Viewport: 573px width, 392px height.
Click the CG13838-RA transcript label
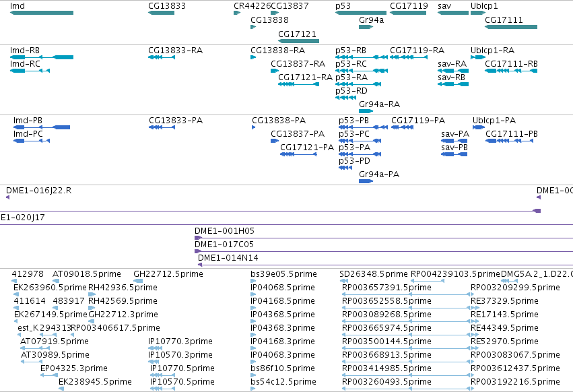point(277,50)
